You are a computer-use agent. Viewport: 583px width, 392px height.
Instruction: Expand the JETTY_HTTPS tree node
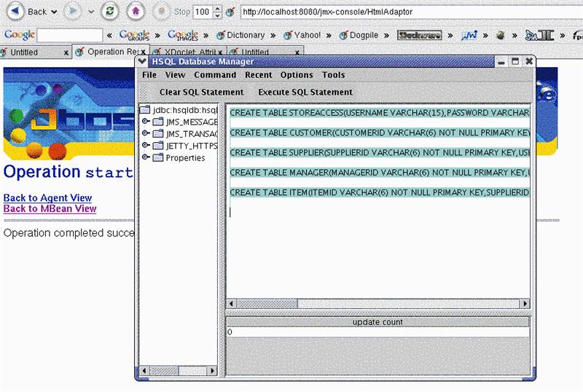tap(146, 146)
